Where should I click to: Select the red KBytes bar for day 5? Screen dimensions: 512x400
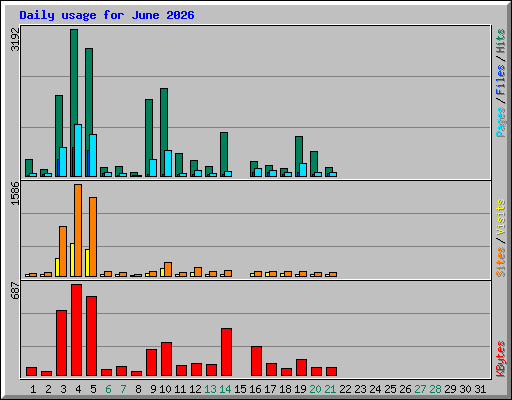91,336
